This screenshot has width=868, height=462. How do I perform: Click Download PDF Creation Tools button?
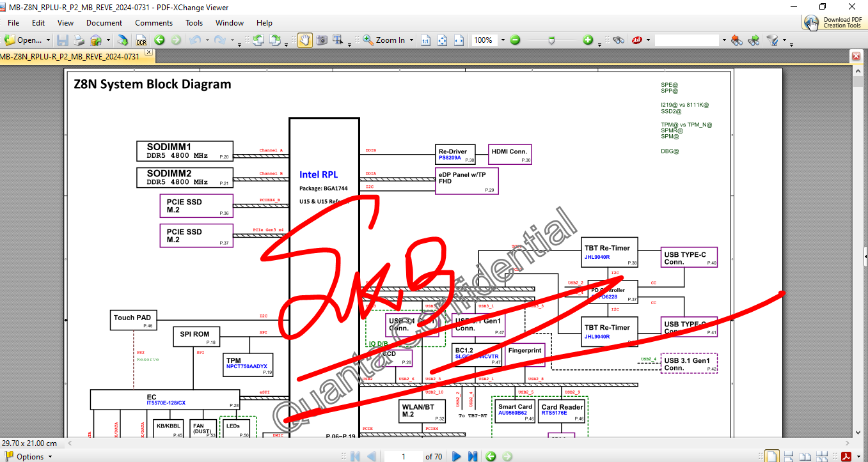click(x=834, y=23)
